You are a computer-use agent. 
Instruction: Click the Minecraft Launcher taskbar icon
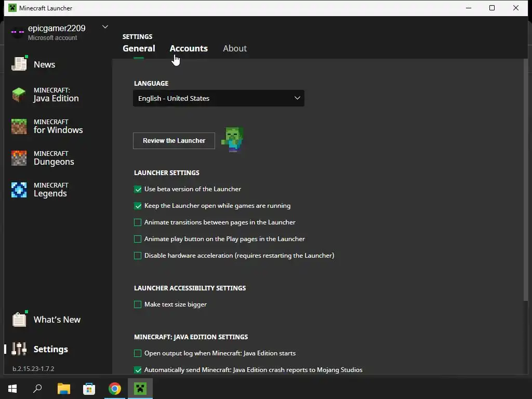coord(140,389)
